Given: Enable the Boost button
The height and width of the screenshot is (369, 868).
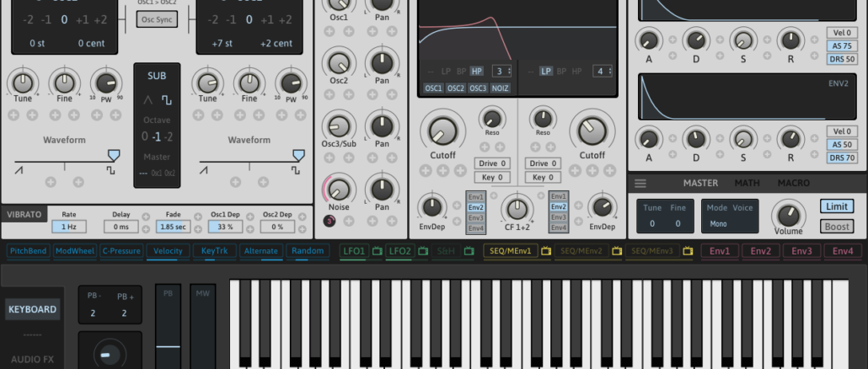Looking at the screenshot, I should pos(837,227).
